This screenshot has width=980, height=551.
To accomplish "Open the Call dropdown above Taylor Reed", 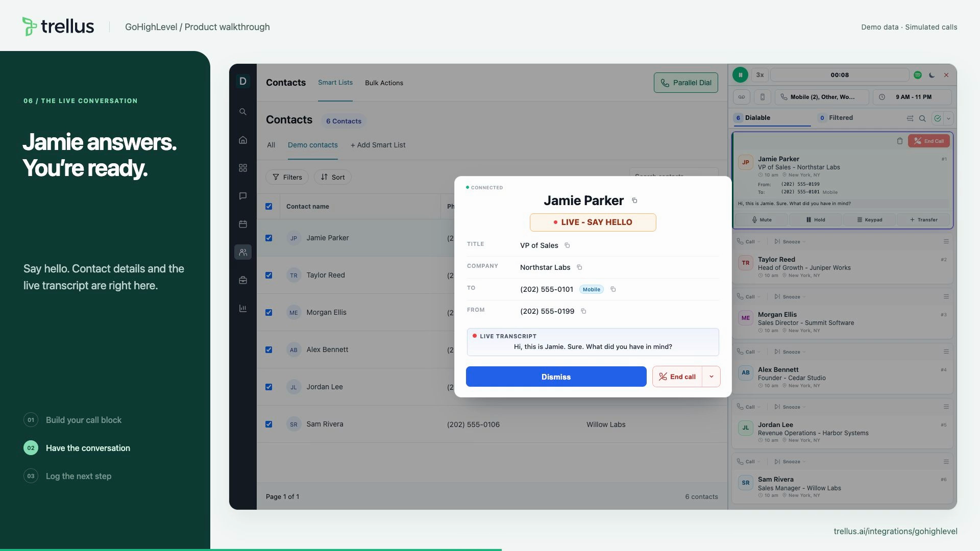I will [x=749, y=242].
